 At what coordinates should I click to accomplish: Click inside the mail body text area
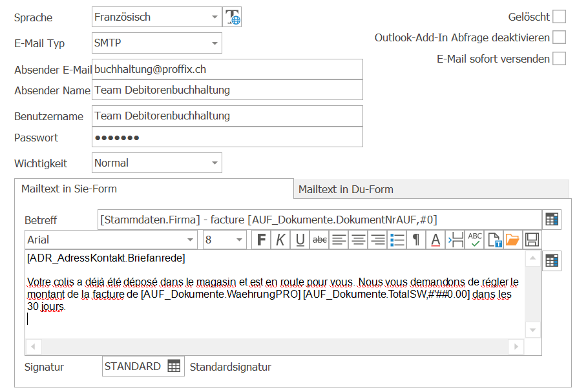tap(275, 294)
